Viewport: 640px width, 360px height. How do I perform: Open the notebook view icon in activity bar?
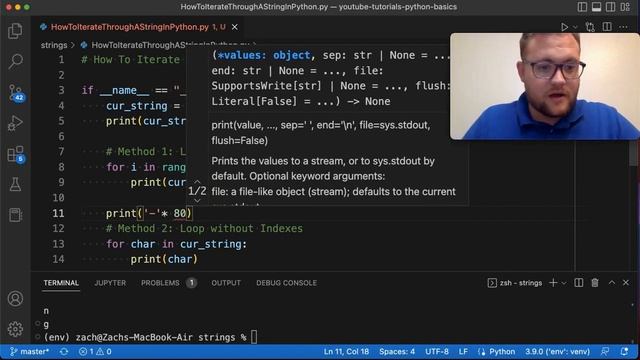(15, 215)
